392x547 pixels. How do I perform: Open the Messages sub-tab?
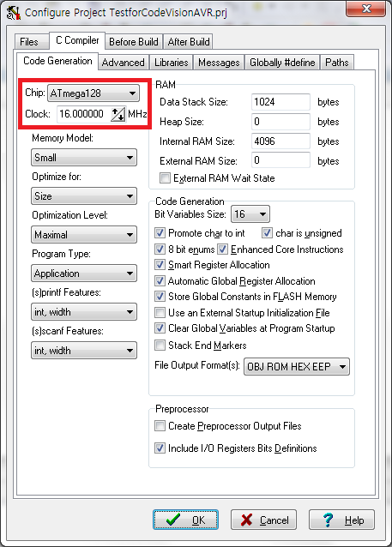(219, 63)
